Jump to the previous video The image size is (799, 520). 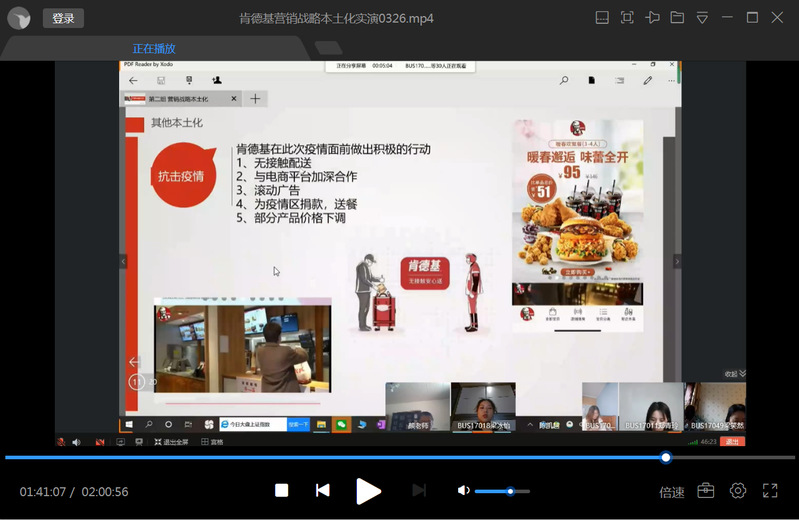click(x=323, y=490)
